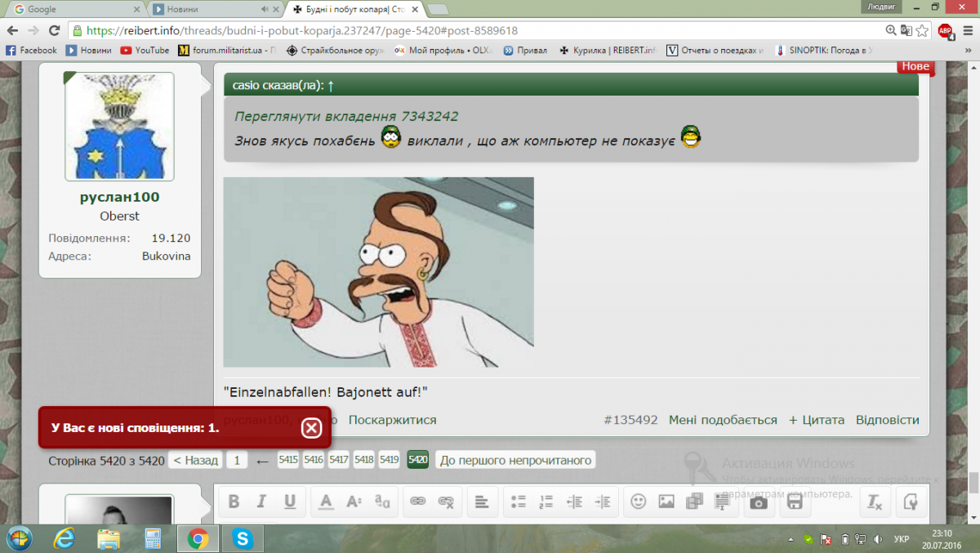Click Відповісти to reply to post
Screen dimensions: 980x553
point(888,420)
